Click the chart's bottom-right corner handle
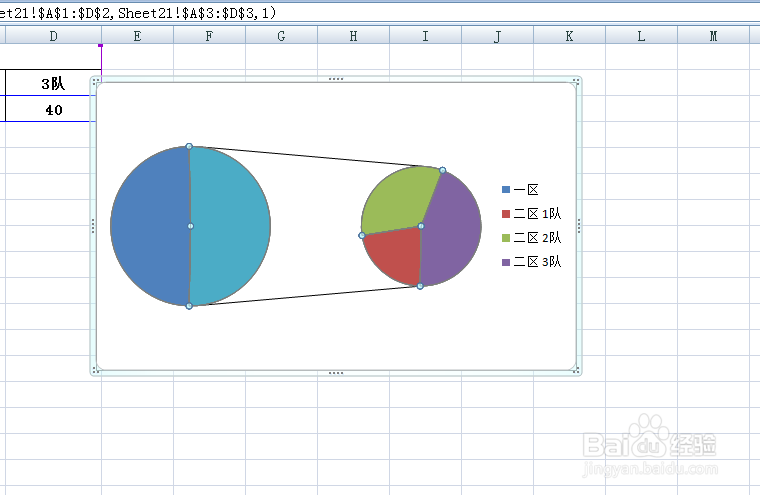Image resolution: width=760 pixels, height=495 pixels. pos(576,370)
